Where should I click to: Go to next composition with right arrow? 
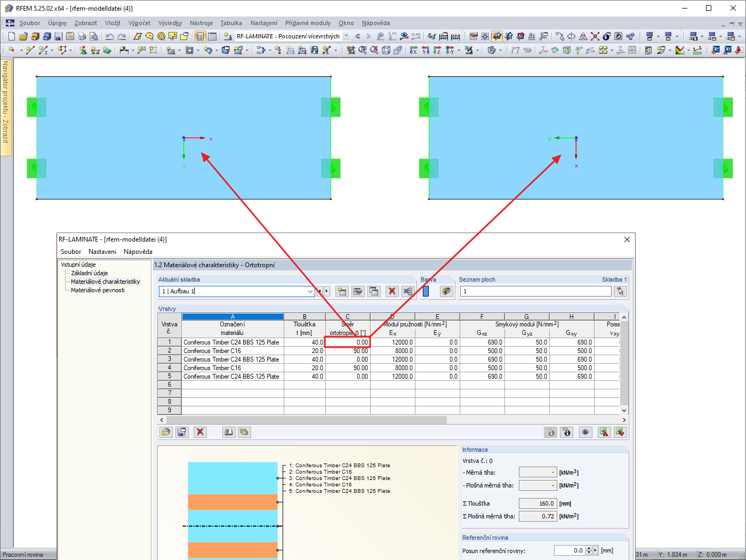click(x=327, y=291)
